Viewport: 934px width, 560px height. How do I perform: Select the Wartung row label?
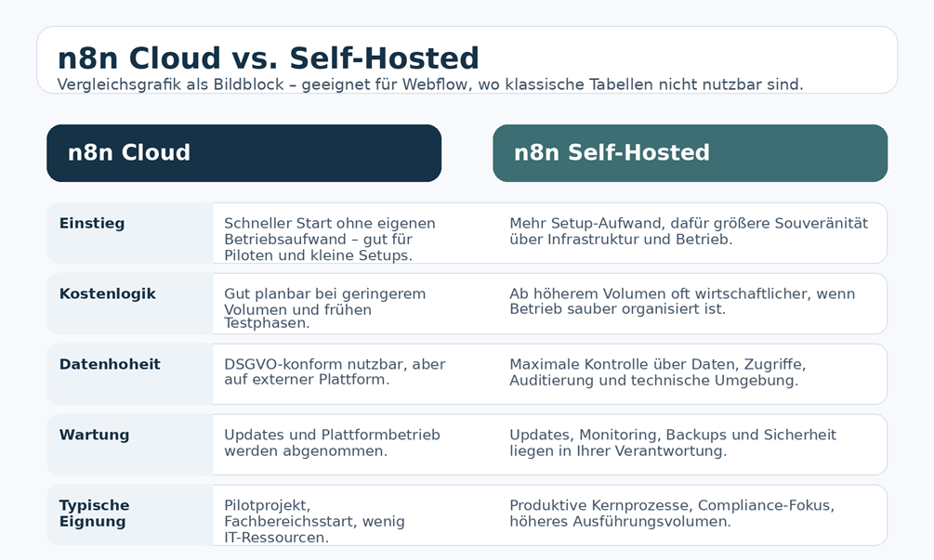click(94, 435)
